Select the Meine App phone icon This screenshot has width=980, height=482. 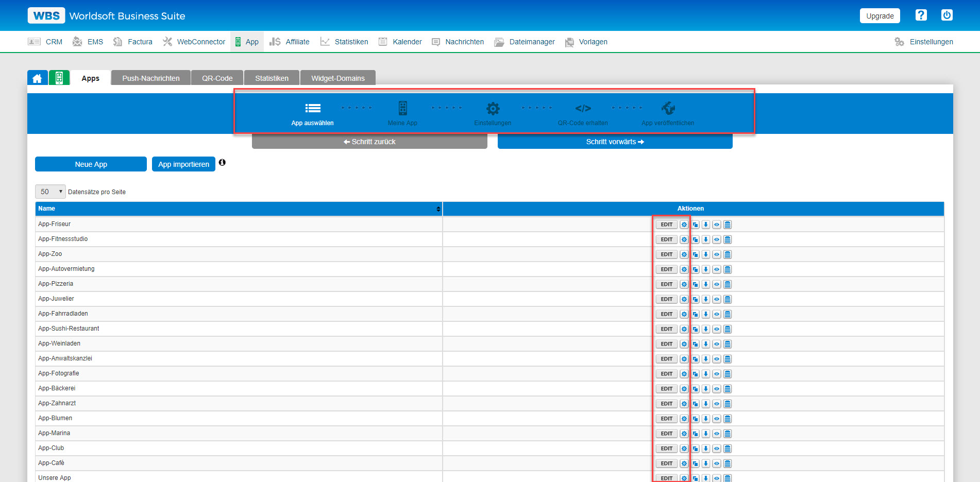[402, 108]
